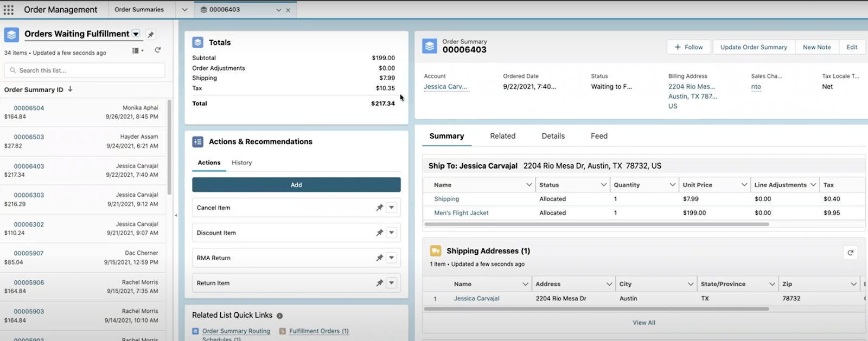Click into the Search this list field
The height and width of the screenshot is (341, 868).
pyautogui.click(x=85, y=70)
